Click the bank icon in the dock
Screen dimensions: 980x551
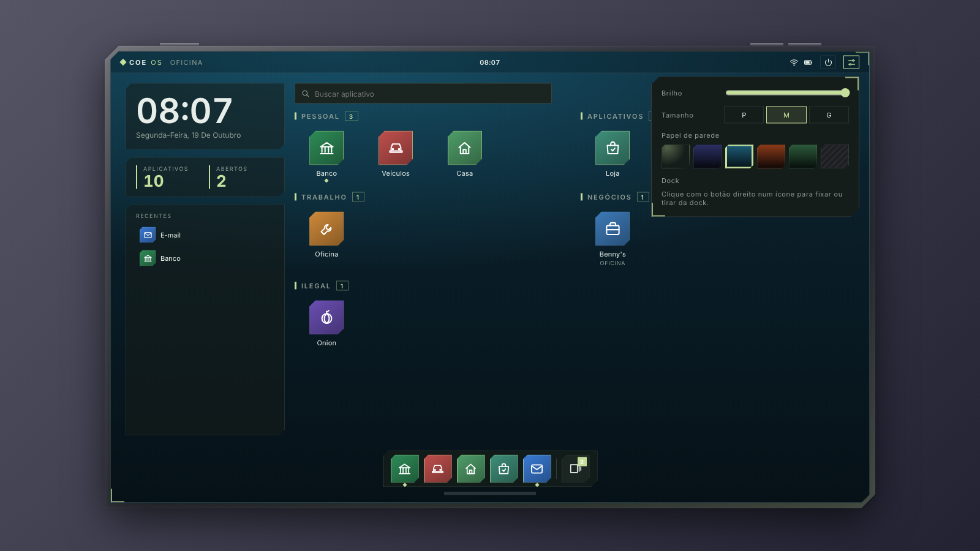pos(405,469)
